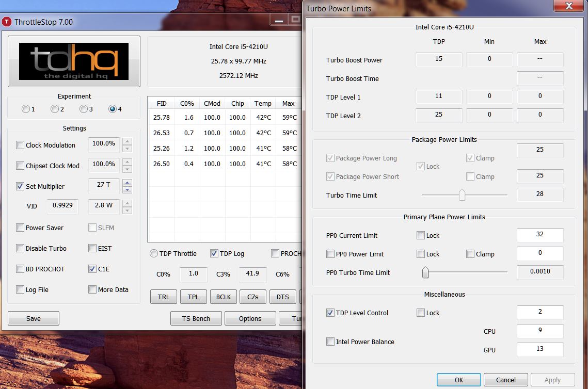588x389 pixels.
Task: Uncheck TDP Level Control
Action: click(x=330, y=313)
